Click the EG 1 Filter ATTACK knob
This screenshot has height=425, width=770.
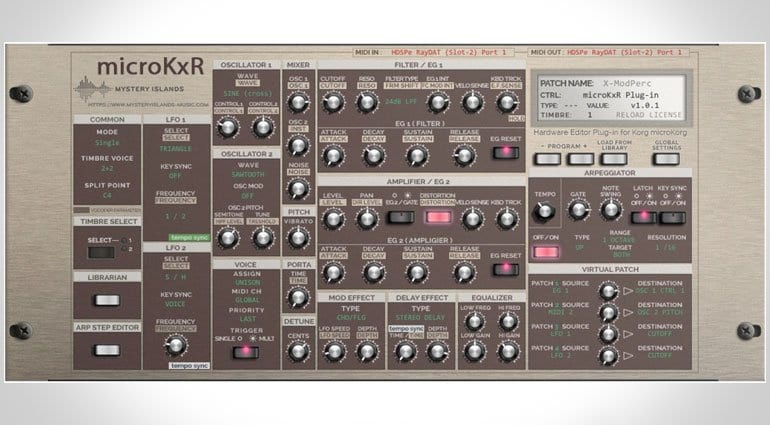pos(333,156)
